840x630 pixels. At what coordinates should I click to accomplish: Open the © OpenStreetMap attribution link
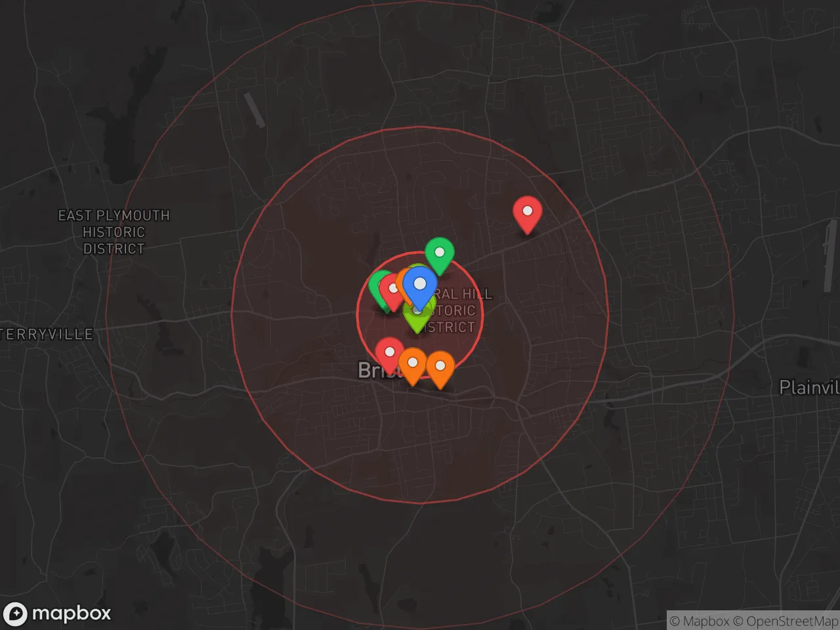pyautogui.click(x=786, y=621)
